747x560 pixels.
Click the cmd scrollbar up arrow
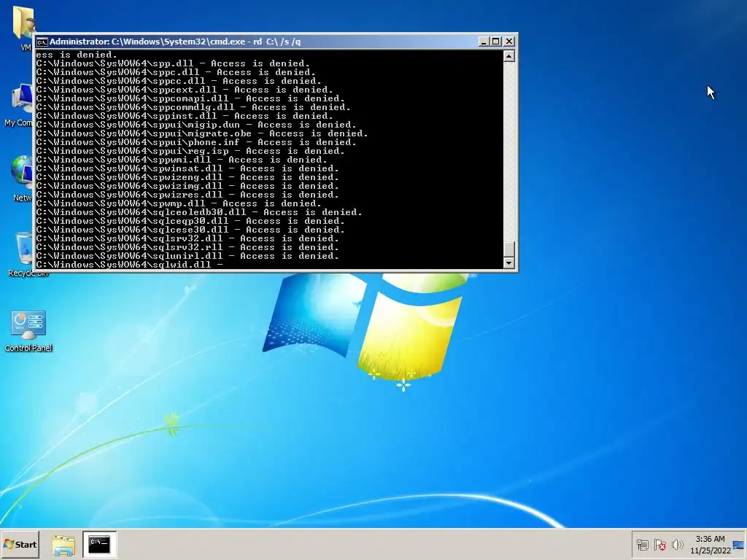[x=508, y=56]
